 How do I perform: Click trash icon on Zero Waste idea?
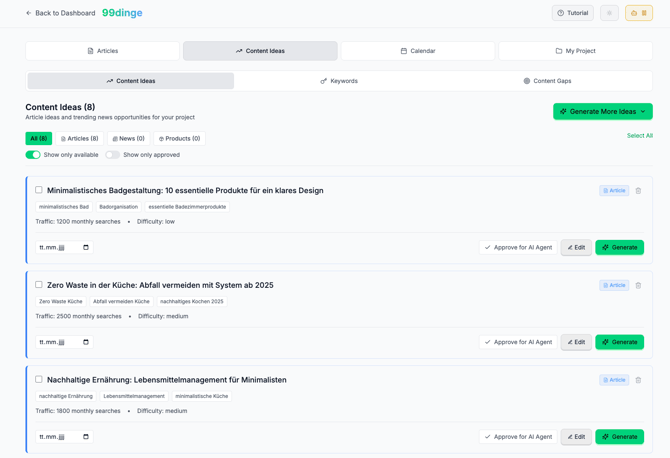pos(638,285)
